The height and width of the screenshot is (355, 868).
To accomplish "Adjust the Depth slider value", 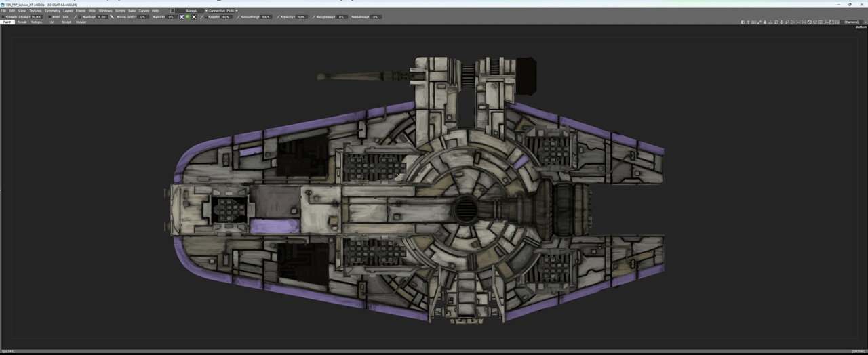I will pyautogui.click(x=226, y=17).
